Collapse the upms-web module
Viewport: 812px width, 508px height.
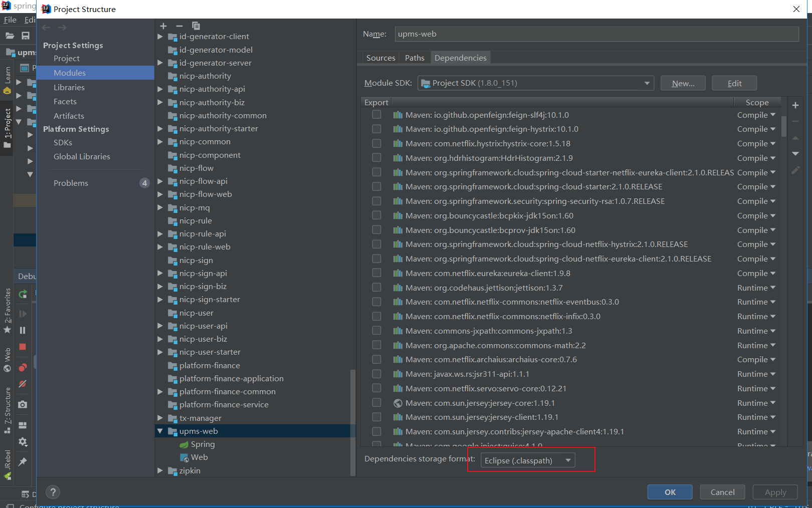click(160, 431)
